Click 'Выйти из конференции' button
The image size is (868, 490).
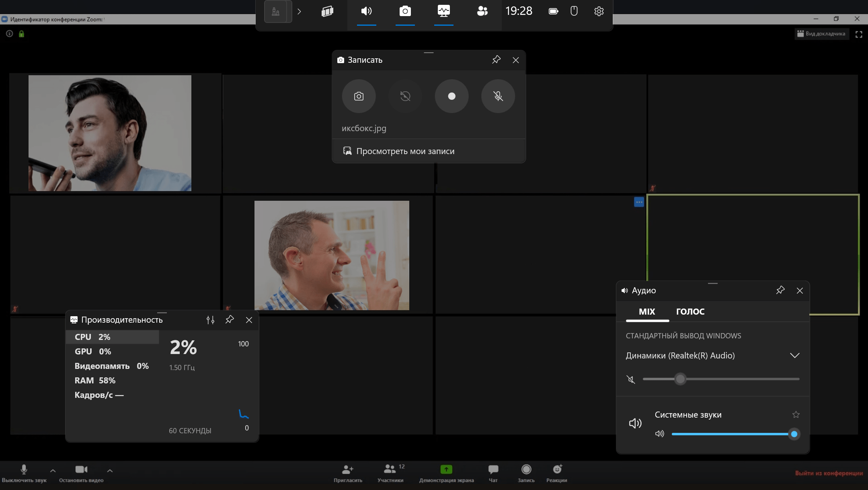(829, 473)
